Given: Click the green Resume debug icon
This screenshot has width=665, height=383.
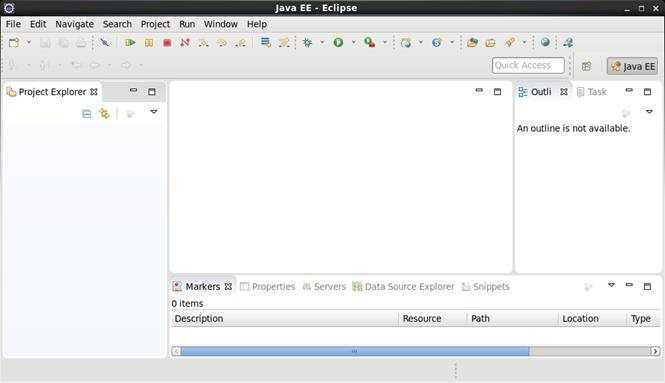Looking at the screenshot, I should click(130, 42).
